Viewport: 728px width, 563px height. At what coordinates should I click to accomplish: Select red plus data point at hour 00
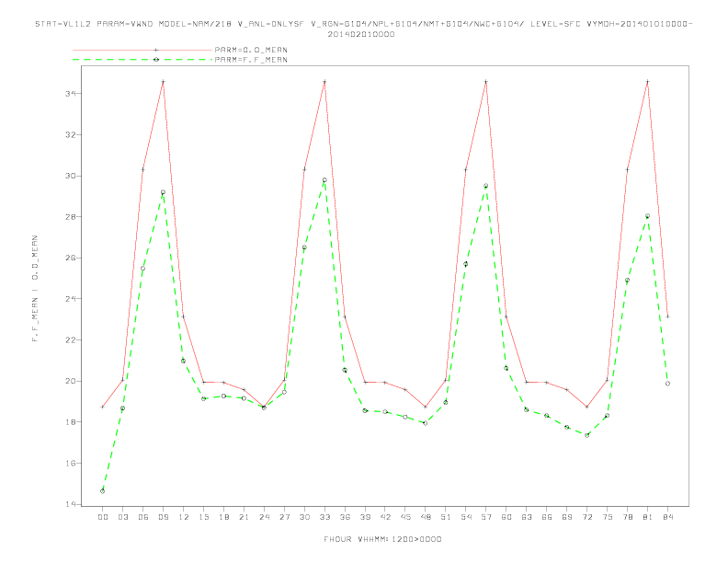[x=103, y=407]
